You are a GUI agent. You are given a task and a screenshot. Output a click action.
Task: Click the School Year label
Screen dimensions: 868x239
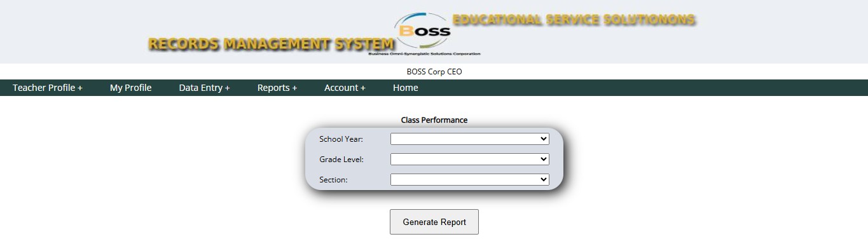click(x=341, y=139)
